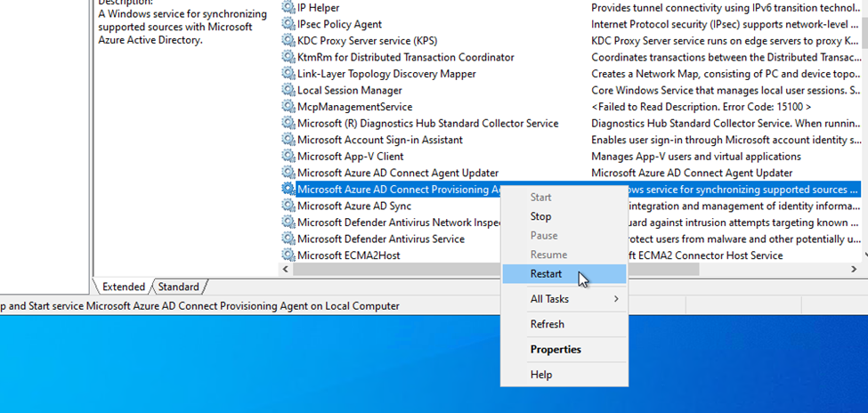Click the status bar text about Provisioning Agent
Viewport: 868px width, 413px height.
[x=199, y=305]
